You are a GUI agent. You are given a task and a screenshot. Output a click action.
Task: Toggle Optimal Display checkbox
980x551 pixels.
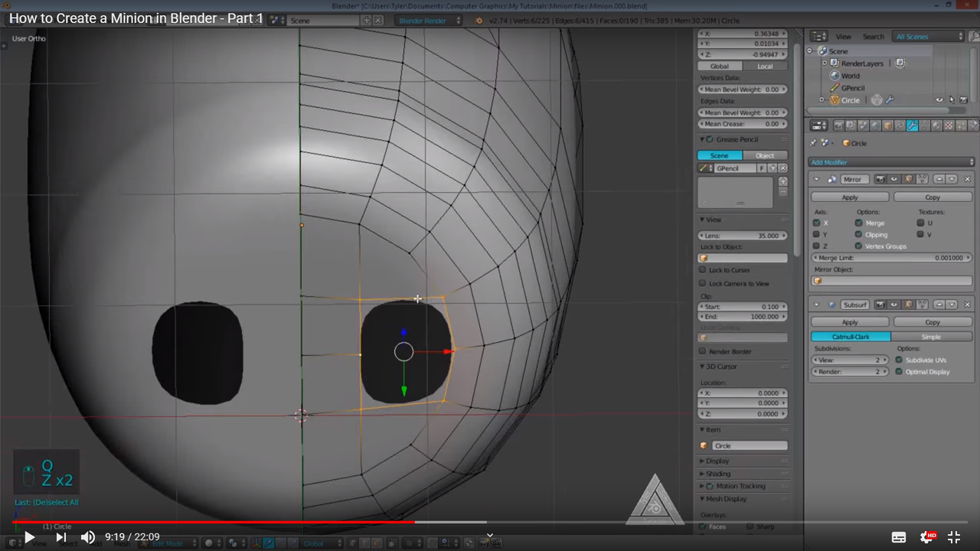[899, 371]
